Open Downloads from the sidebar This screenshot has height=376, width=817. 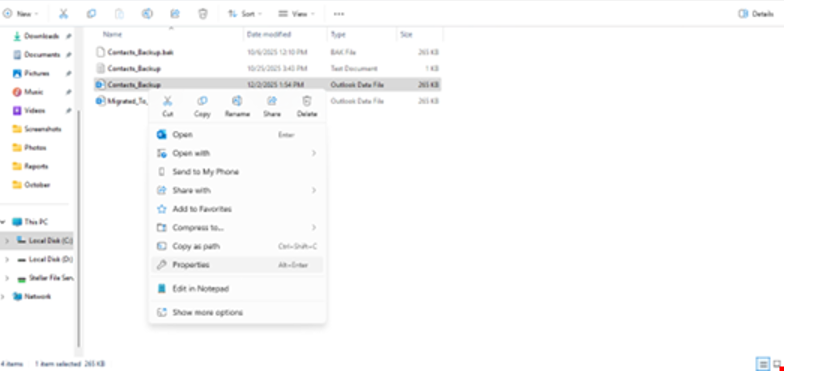42,36
